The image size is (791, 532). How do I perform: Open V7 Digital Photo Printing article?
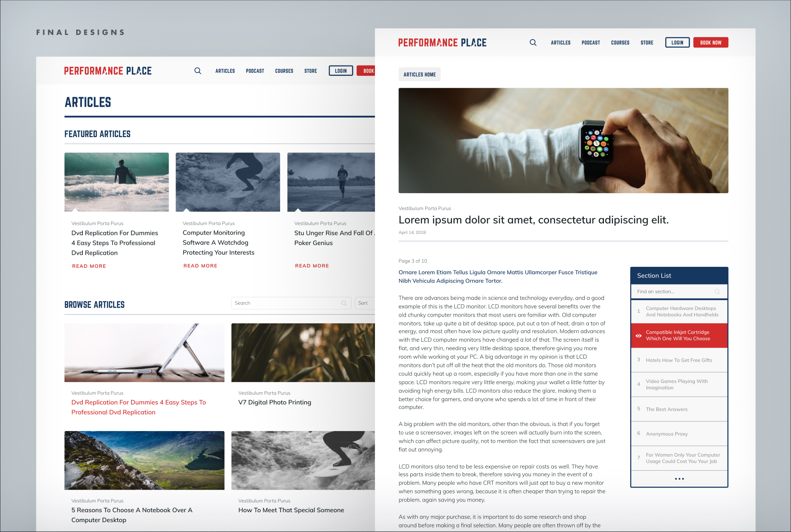click(274, 402)
